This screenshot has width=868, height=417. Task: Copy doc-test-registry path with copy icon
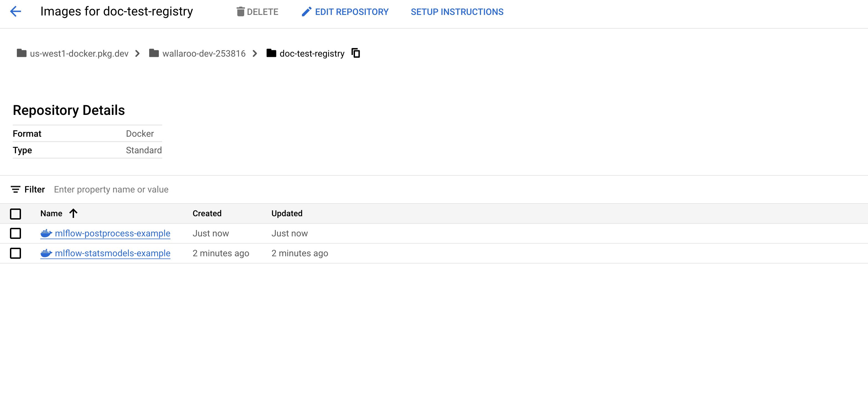point(356,53)
